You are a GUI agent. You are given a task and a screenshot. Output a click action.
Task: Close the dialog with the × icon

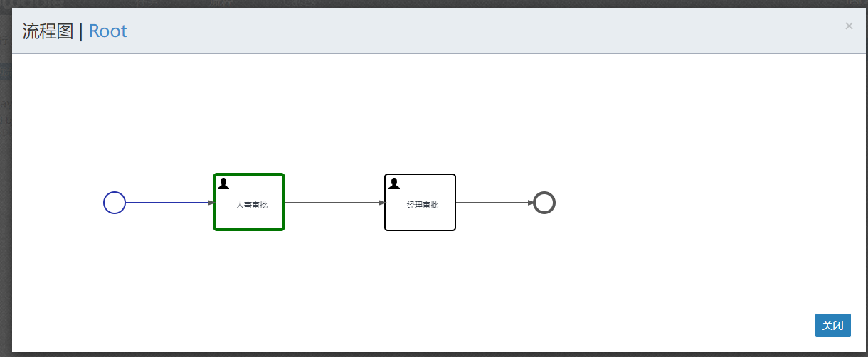(849, 26)
